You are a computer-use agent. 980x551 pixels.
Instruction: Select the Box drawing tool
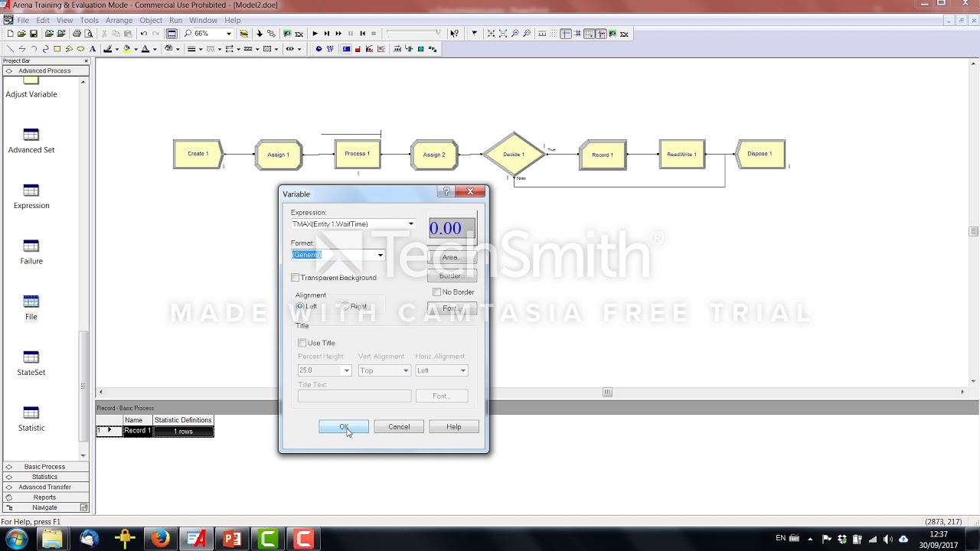pyautogui.click(x=57, y=49)
